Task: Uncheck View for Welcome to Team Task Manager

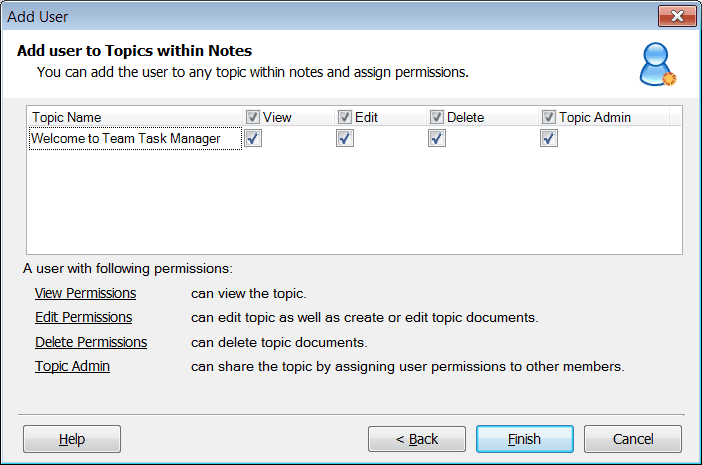Action: (253, 139)
